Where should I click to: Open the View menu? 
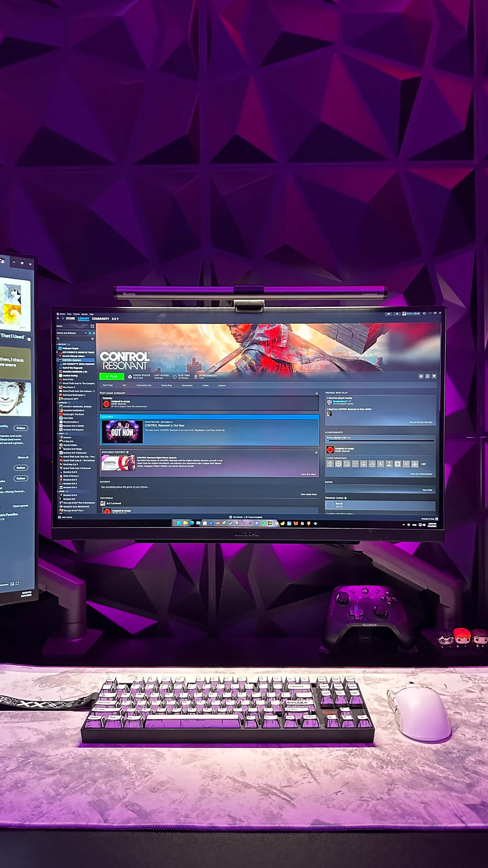[x=69, y=314]
